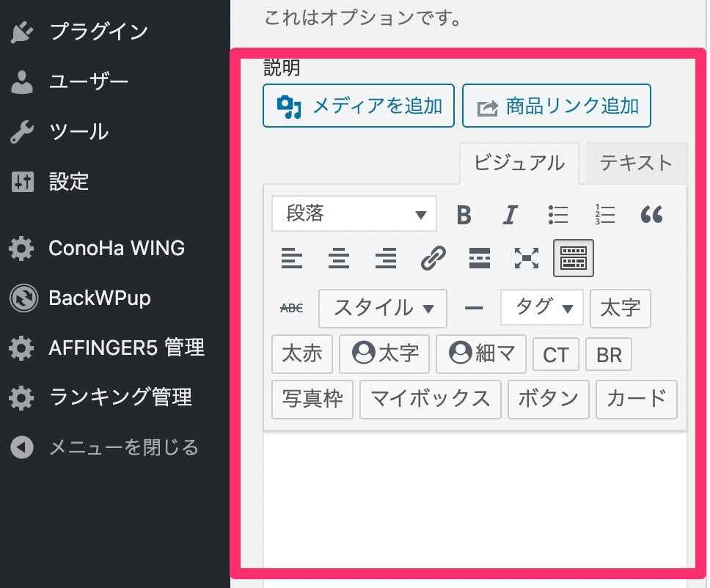Image resolution: width=710 pixels, height=588 pixels.
Task: Click the CT button
Action: pos(555,354)
